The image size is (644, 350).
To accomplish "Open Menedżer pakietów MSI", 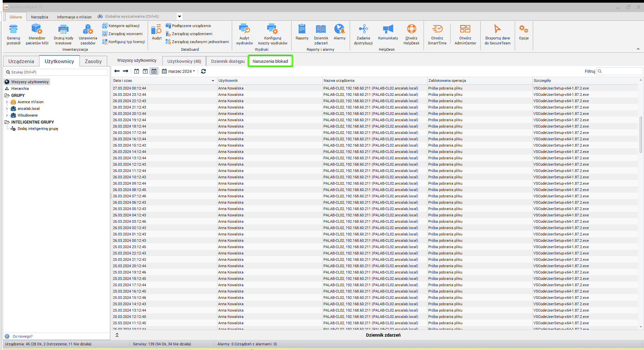I will pos(37,34).
